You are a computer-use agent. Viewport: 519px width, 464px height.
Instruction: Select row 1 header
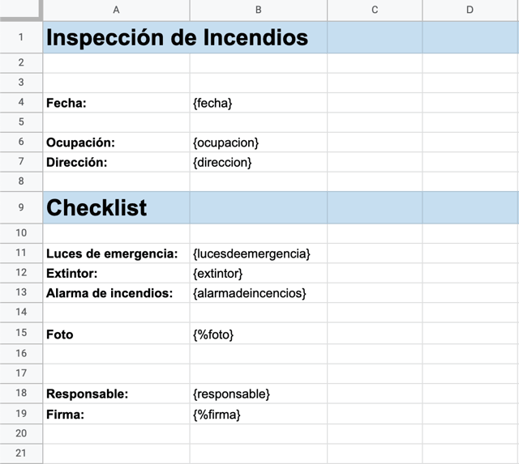(21, 37)
